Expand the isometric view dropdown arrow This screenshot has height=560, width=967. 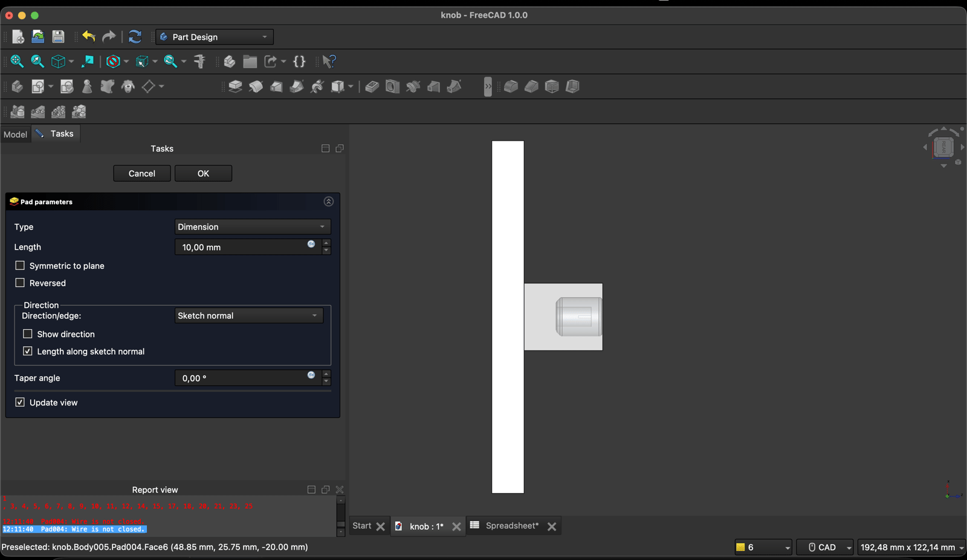tap(71, 62)
